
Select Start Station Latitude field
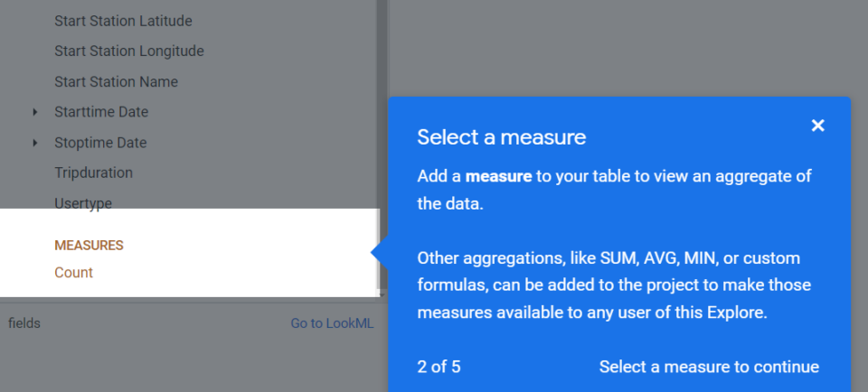tap(123, 21)
